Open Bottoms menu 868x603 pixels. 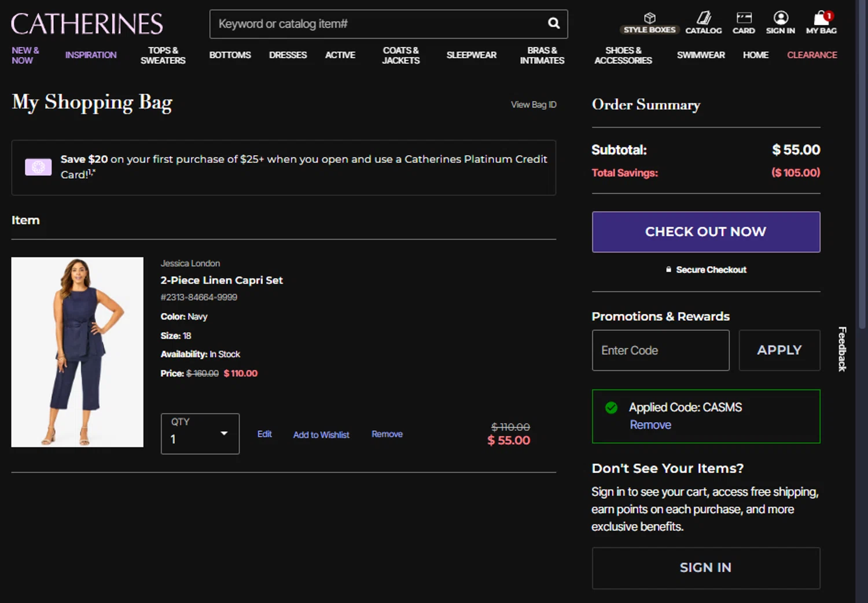click(230, 55)
